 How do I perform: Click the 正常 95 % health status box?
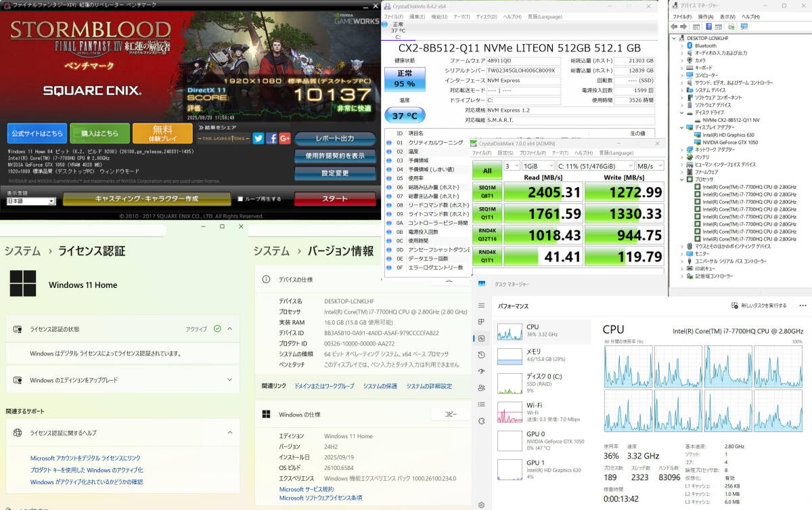(405, 79)
